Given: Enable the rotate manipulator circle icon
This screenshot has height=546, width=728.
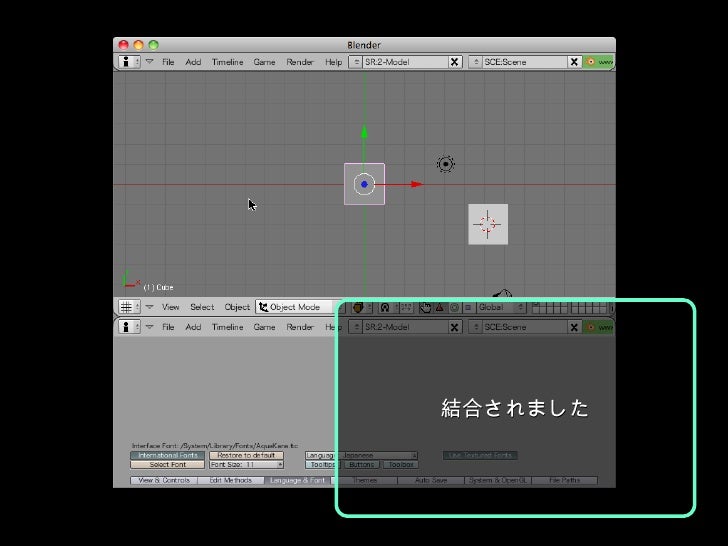Looking at the screenshot, I should pyautogui.click(x=454, y=307).
